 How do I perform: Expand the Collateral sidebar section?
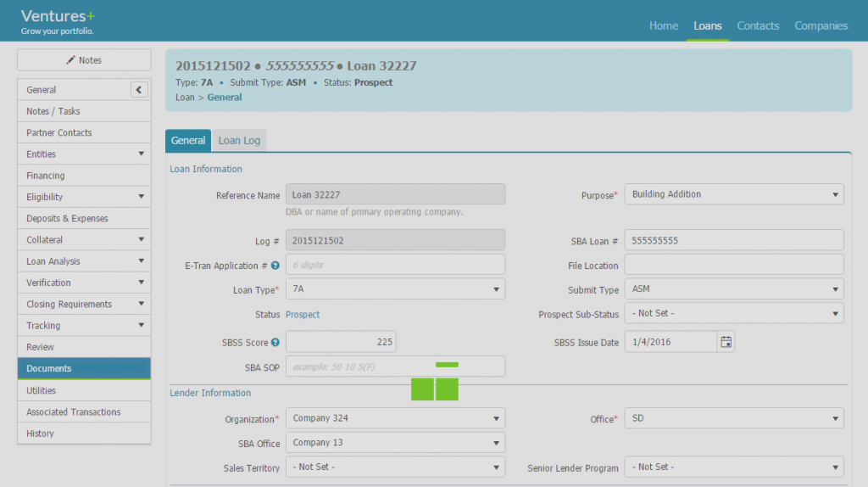[142, 239]
